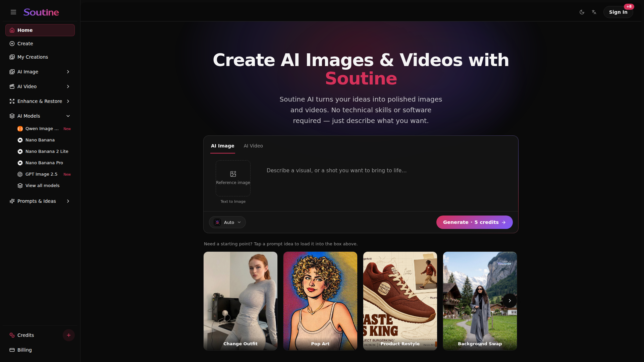Screen dimensions: 644x362
Task: Click the AI Models layers icon
Action: click(12, 116)
